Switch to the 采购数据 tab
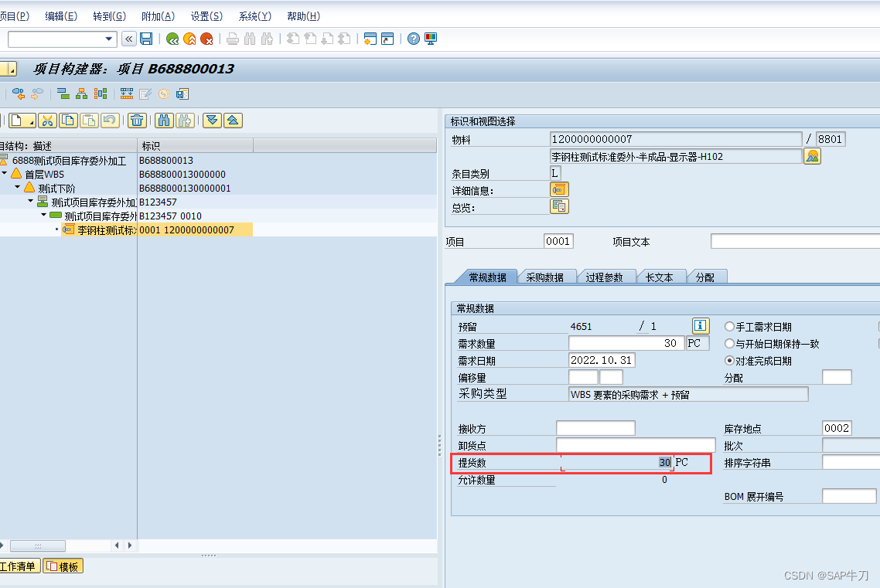The width and height of the screenshot is (880, 588). pos(545,277)
